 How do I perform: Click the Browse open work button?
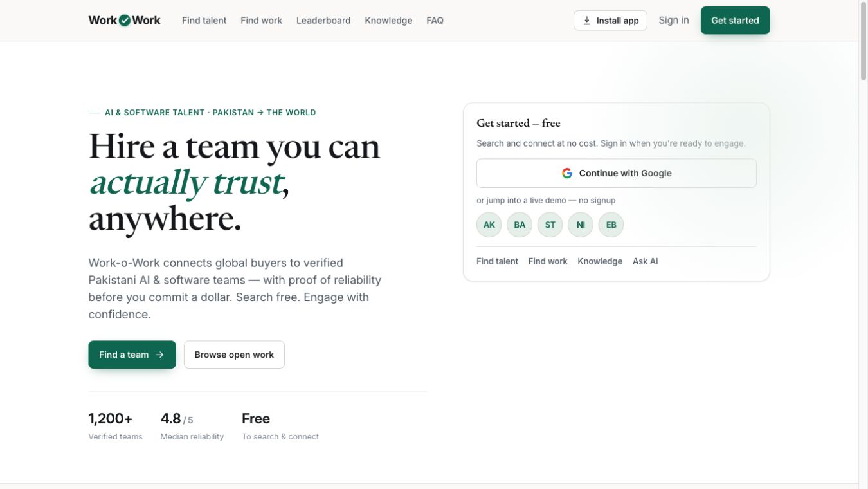coord(234,355)
